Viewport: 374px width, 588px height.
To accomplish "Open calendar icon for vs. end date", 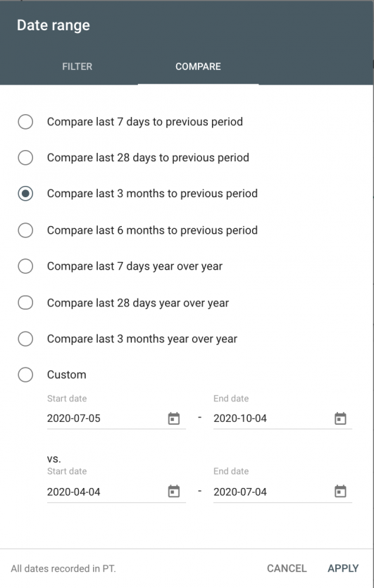I will pos(340,492).
